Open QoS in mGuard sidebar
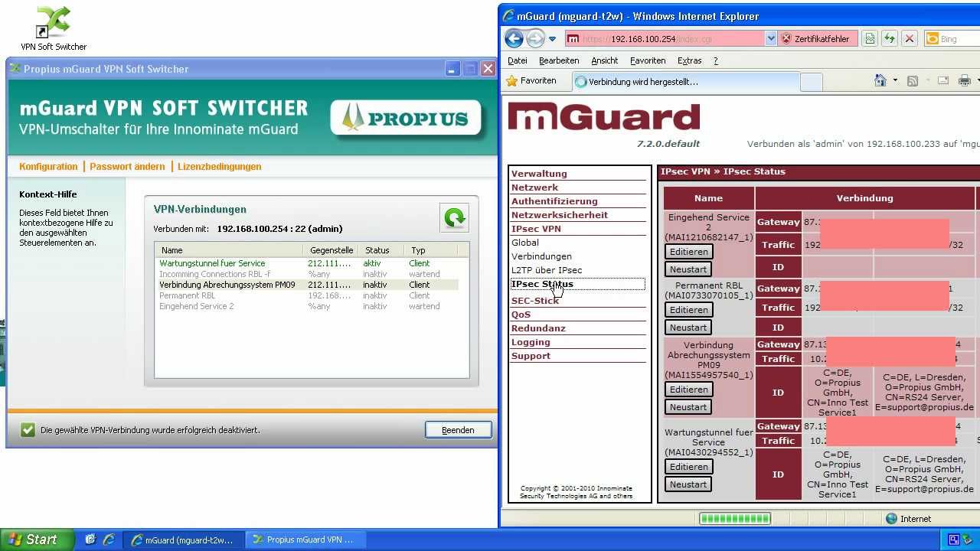 pos(521,315)
